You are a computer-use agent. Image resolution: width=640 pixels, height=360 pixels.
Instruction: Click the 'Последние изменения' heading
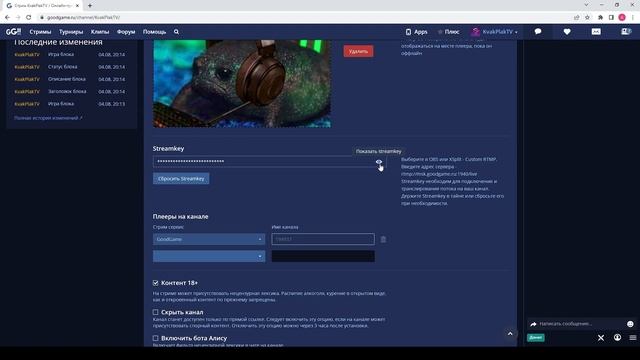pos(58,42)
